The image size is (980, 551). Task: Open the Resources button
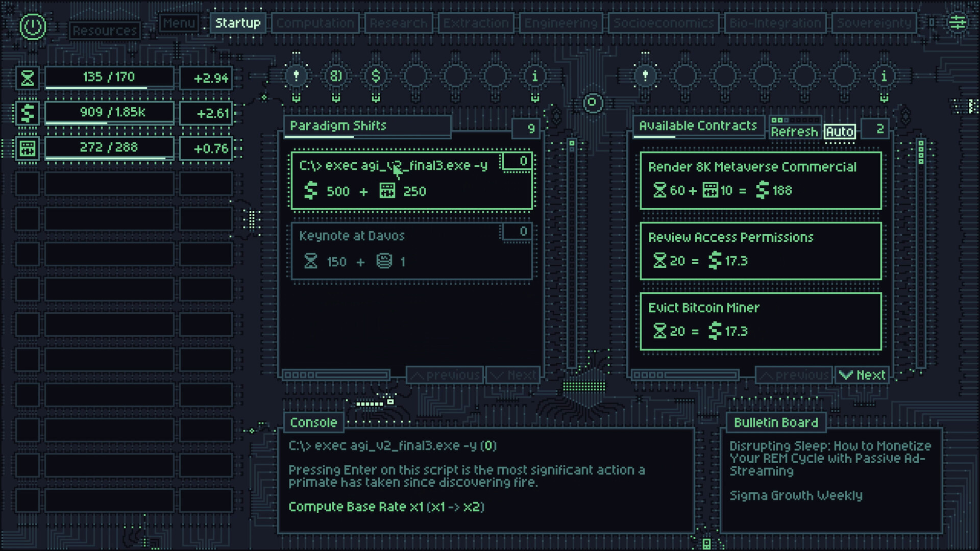105,31
